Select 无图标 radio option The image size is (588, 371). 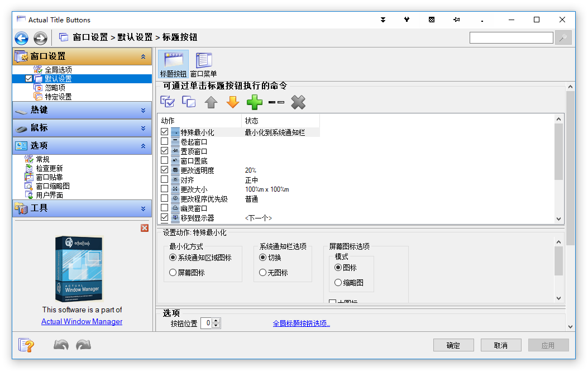tap(274, 273)
